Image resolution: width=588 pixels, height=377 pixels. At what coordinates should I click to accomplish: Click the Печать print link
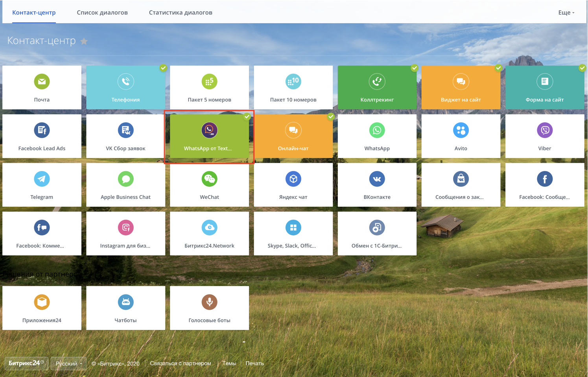tap(254, 363)
